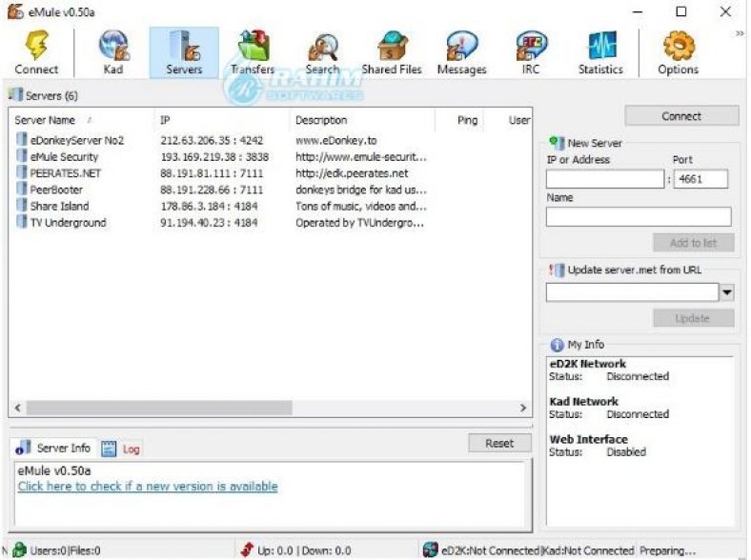Select the 'donkeys bridge for kad us...' description
This screenshot has width=751, height=560.
click(360, 190)
